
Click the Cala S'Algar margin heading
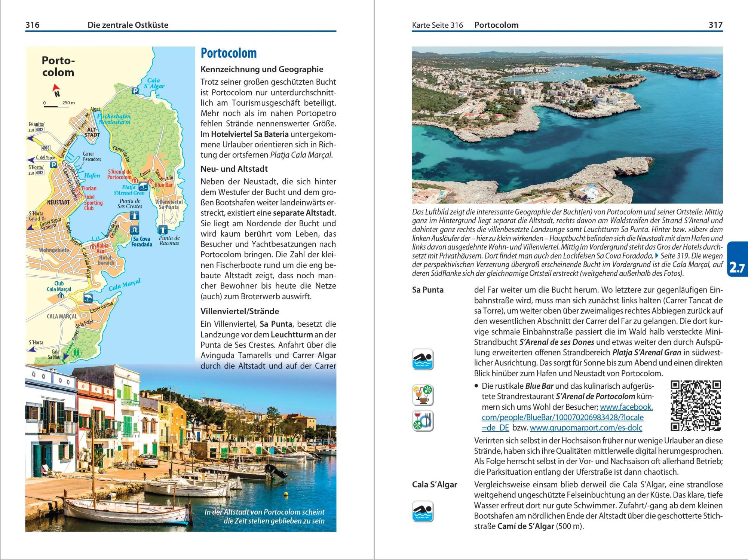point(435,485)
